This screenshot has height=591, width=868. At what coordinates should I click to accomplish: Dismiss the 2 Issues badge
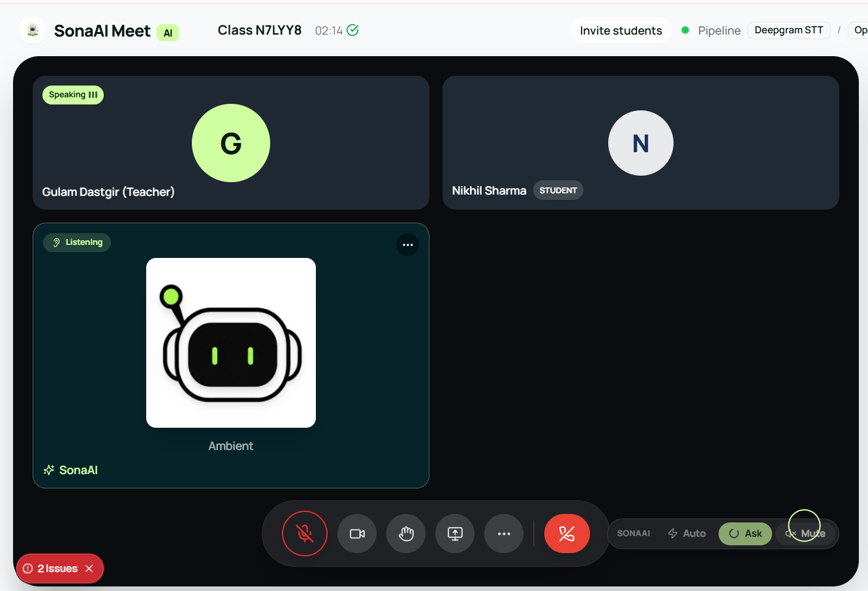(x=89, y=569)
